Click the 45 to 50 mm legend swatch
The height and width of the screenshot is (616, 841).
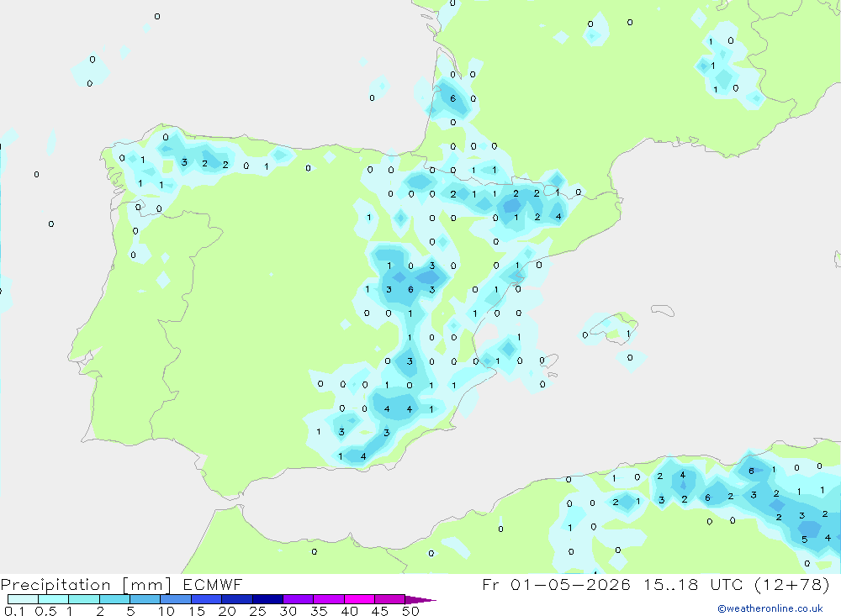click(x=390, y=599)
